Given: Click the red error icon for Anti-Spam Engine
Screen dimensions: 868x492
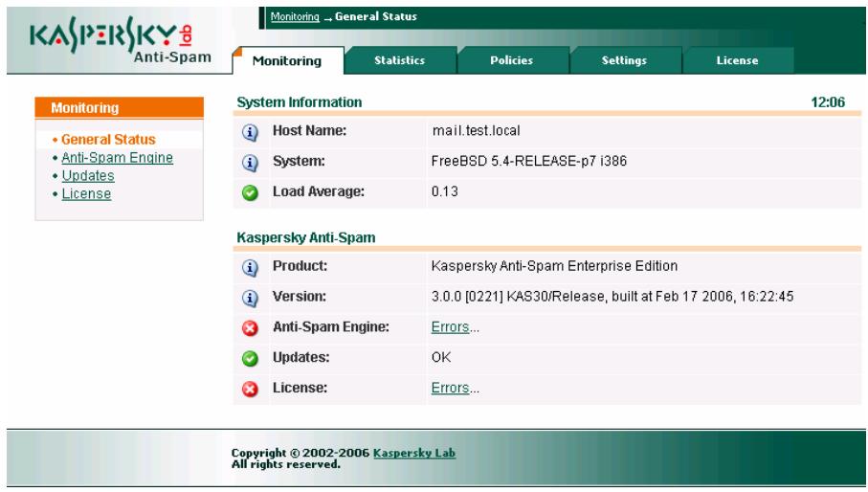Looking at the screenshot, I should coord(250,328).
